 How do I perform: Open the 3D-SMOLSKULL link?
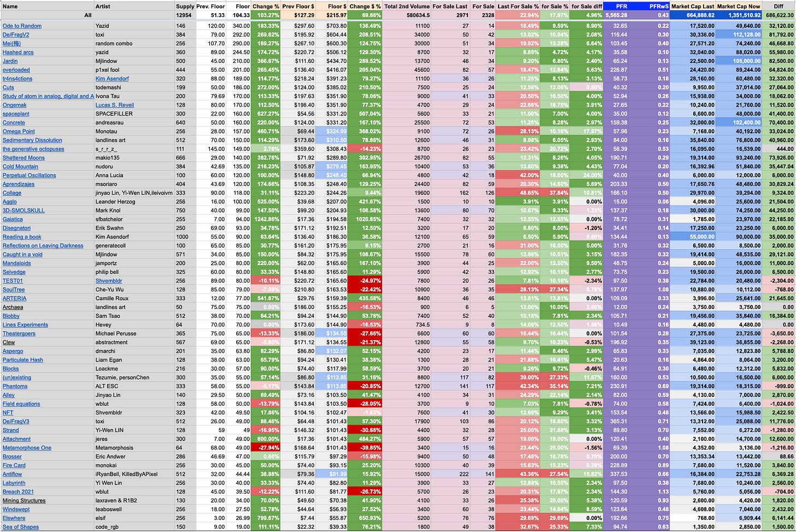24,210
